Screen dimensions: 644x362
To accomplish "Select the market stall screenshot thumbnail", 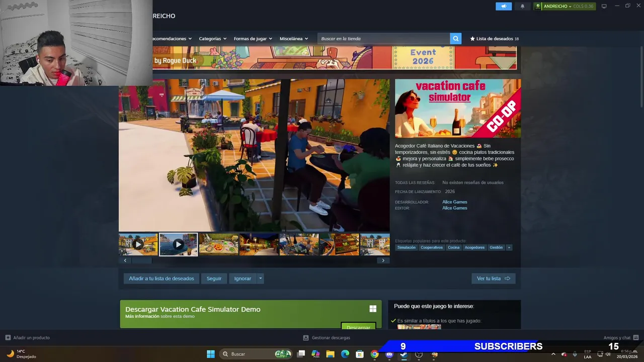I will click(339, 244).
